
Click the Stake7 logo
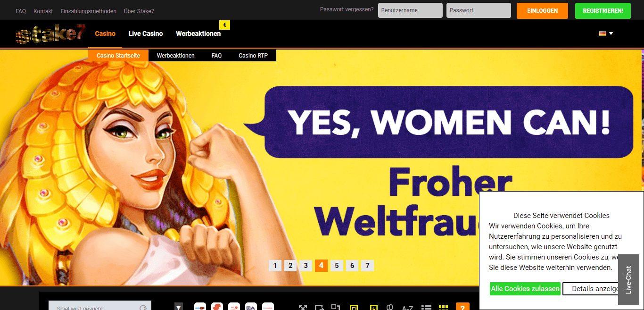(50, 34)
